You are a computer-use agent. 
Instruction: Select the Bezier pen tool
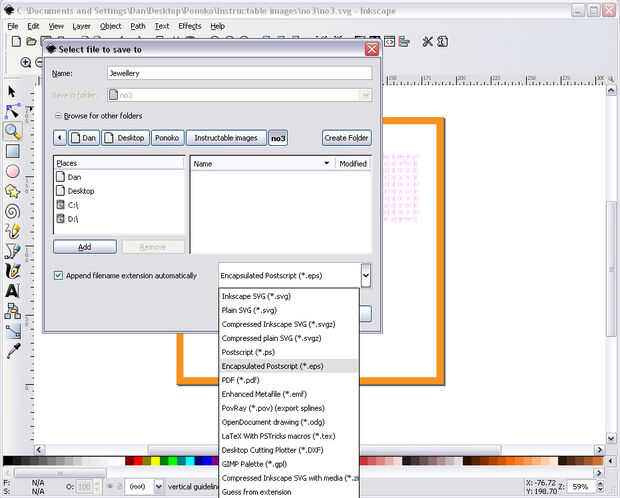click(13, 251)
